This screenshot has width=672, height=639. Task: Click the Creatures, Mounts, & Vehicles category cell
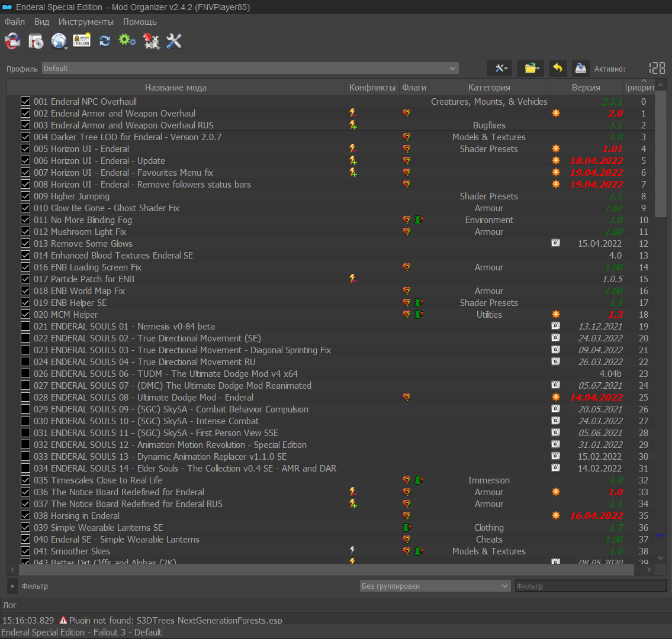[x=489, y=102]
